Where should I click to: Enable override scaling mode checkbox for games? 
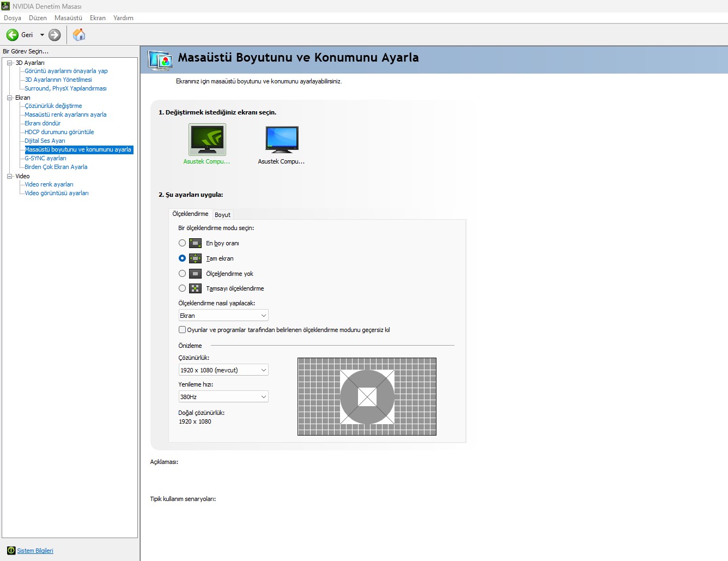pyautogui.click(x=182, y=330)
